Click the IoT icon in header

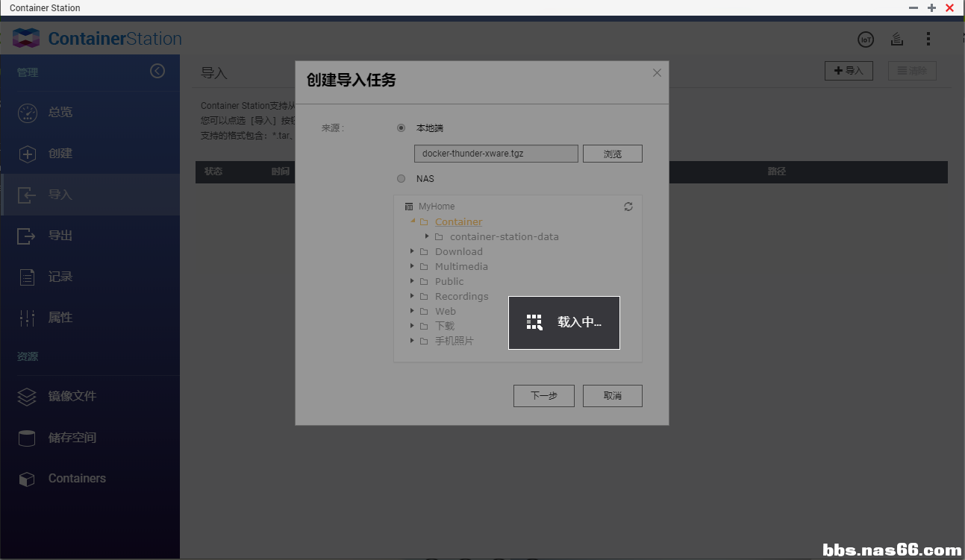coord(865,40)
